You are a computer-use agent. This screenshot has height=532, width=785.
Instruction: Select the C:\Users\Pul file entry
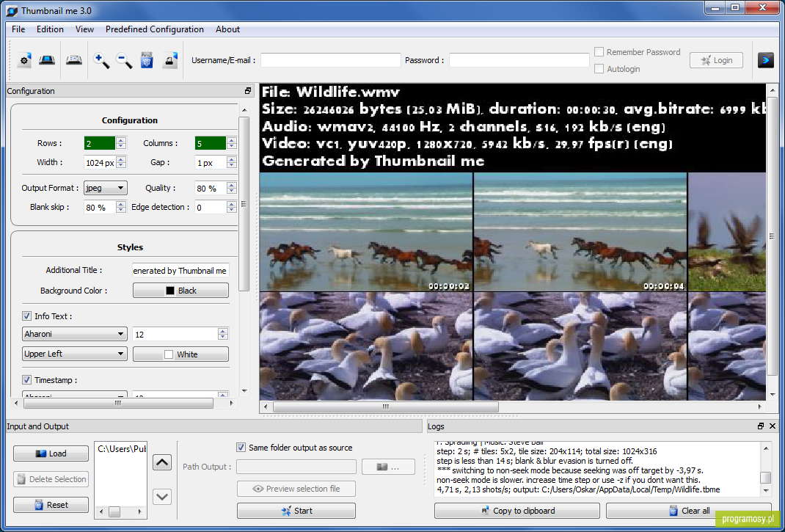point(122,449)
